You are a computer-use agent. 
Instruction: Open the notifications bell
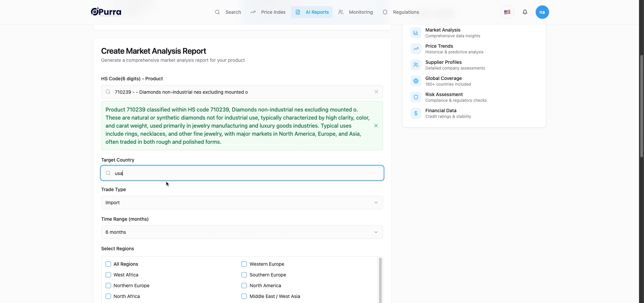pyautogui.click(x=525, y=12)
